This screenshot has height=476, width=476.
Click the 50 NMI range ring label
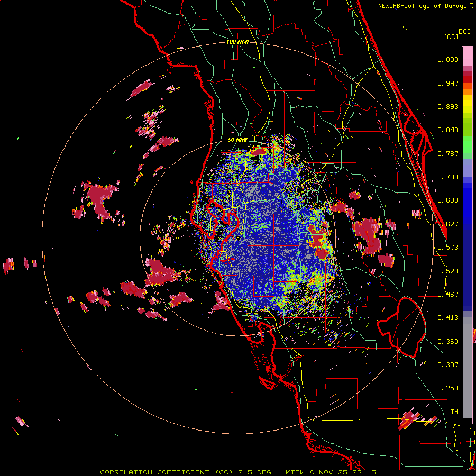click(x=237, y=140)
